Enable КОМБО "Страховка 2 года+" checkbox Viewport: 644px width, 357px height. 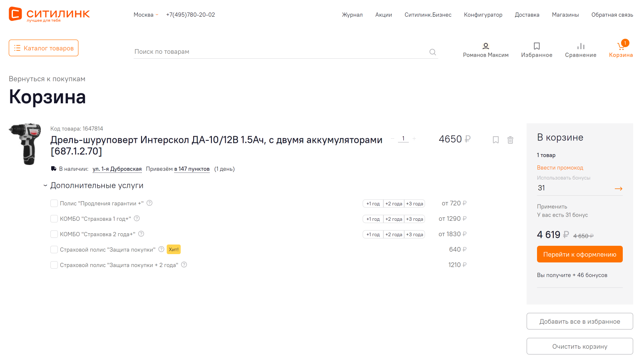[54, 234]
